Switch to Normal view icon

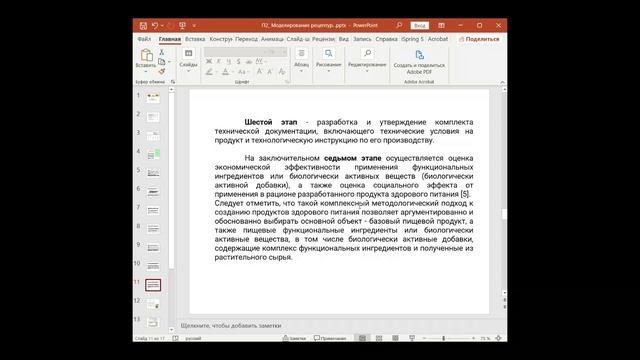tap(362, 338)
